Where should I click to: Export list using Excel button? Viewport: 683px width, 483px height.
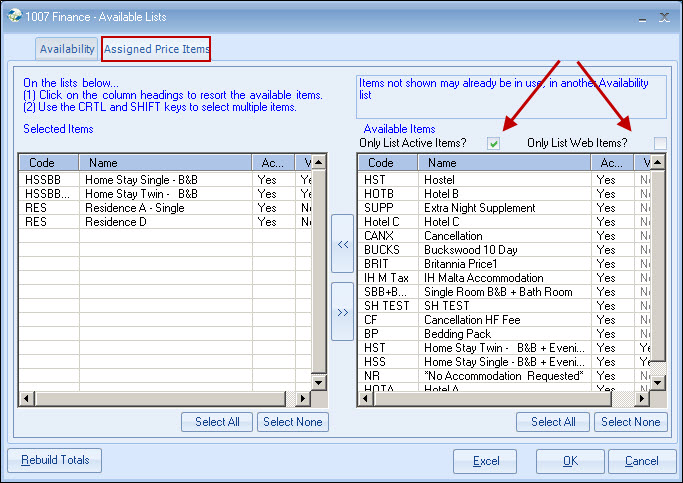[x=485, y=461]
